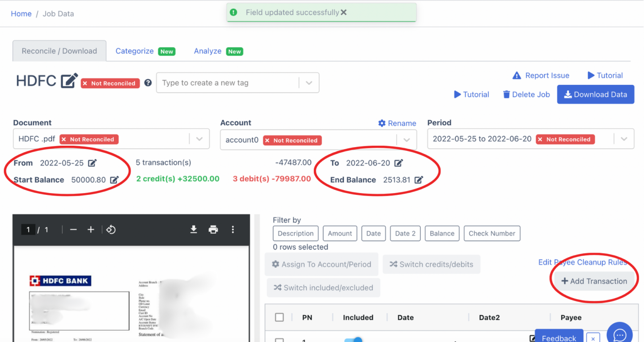Viewport: 644px width, 342px height.
Task: Filter by Amount
Action: pos(340,233)
